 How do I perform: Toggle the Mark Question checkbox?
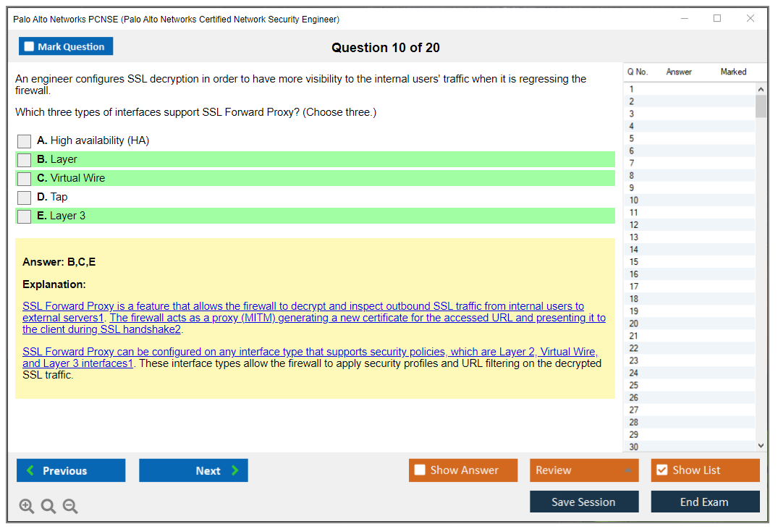click(30, 47)
